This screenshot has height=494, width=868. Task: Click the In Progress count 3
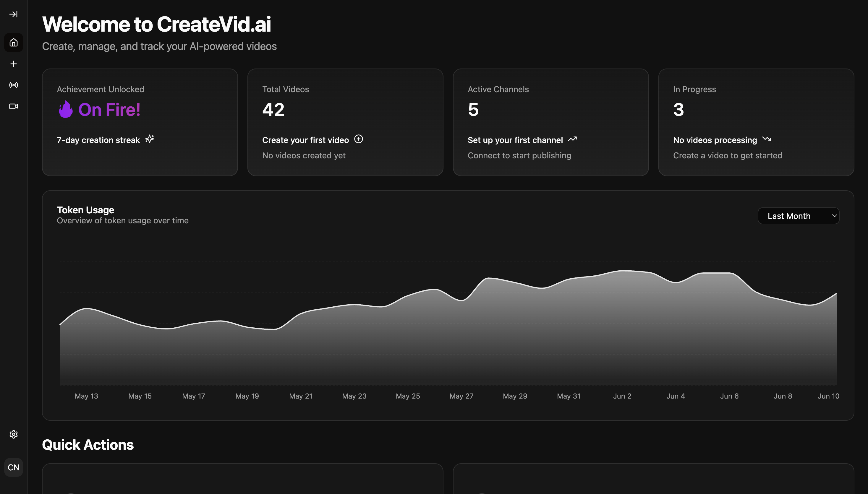click(x=678, y=110)
